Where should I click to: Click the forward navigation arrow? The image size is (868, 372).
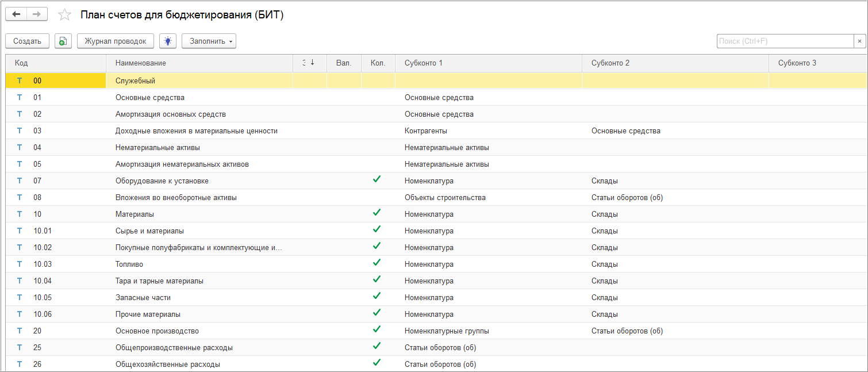point(36,14)
